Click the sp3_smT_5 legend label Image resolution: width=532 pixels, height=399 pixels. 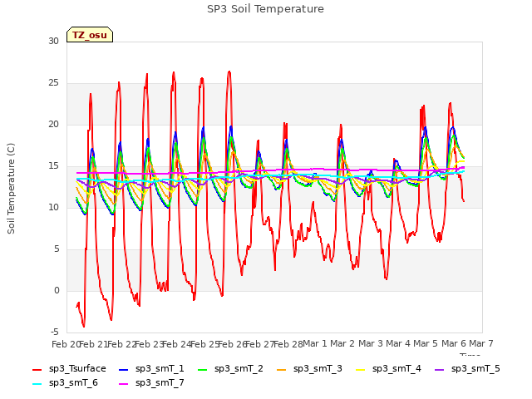(x=475, y=368)
